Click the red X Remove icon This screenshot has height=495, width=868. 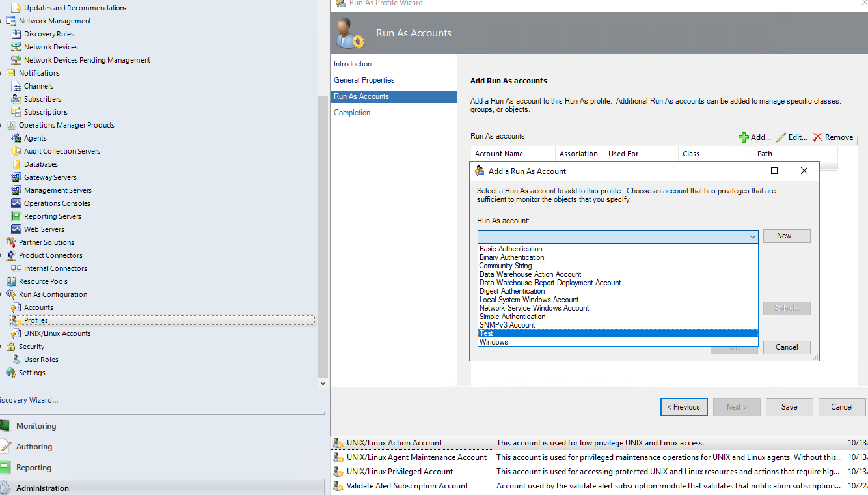[817, 137]
